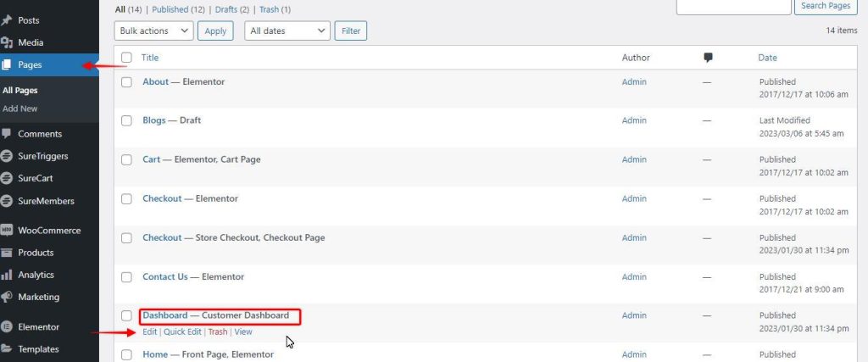This screenshot has height=362, width=868.
Task: Click the WooCommerce icon in sidebar
Action: pyautogui.click(x=7, y=231)
